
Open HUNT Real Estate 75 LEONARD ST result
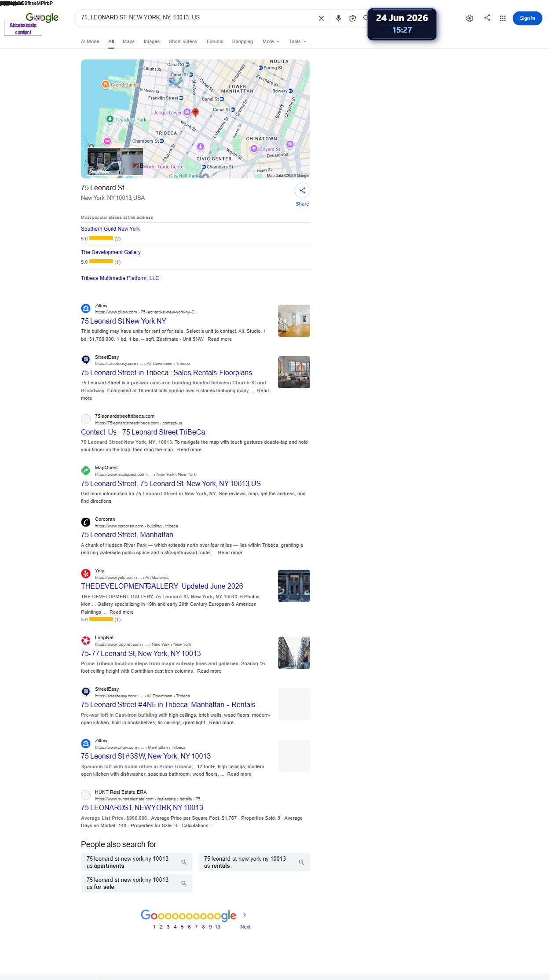(142, 808)
